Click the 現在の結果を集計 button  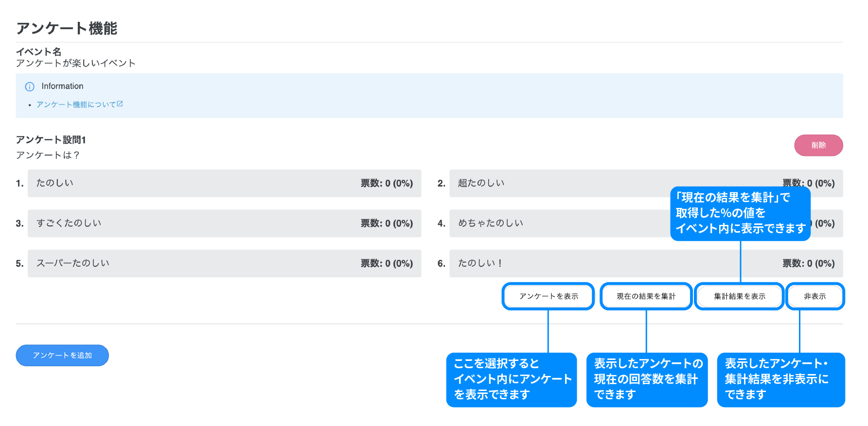coord(646,296)
